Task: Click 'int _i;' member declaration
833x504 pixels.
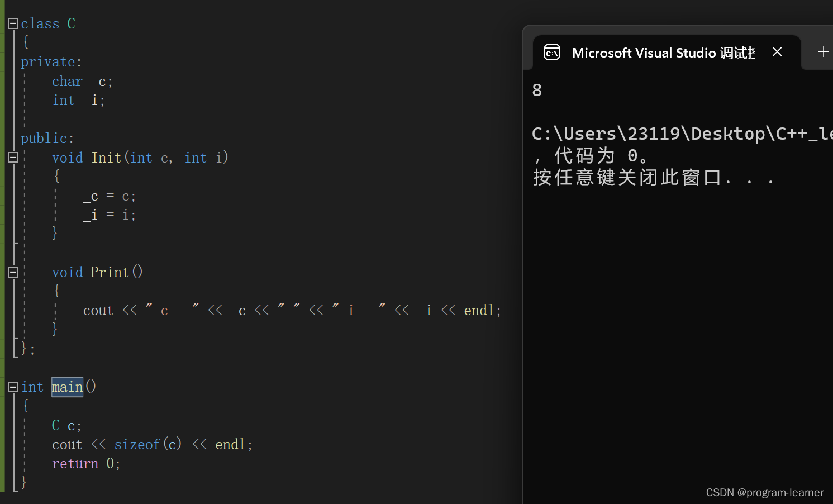Action: click(78, 101)
